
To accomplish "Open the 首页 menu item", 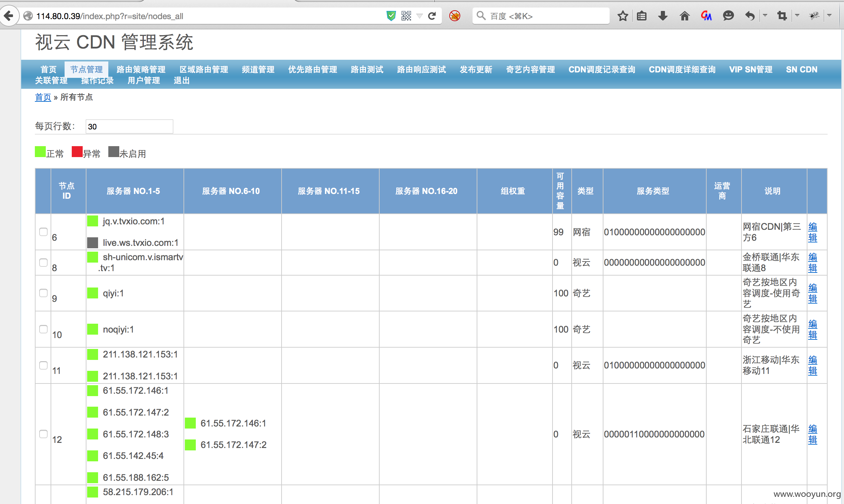I will 49,69.
